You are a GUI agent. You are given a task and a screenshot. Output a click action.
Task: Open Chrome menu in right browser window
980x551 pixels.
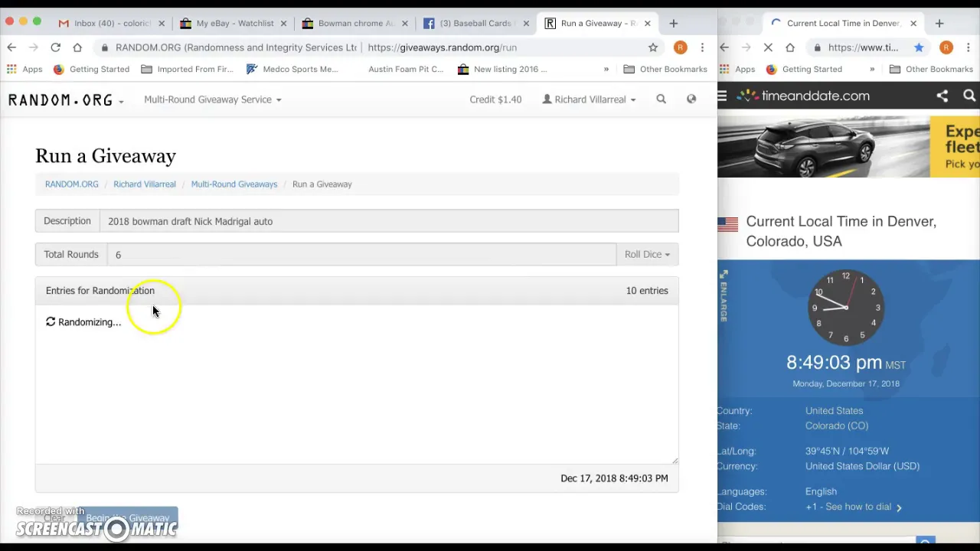pos(969,47)
